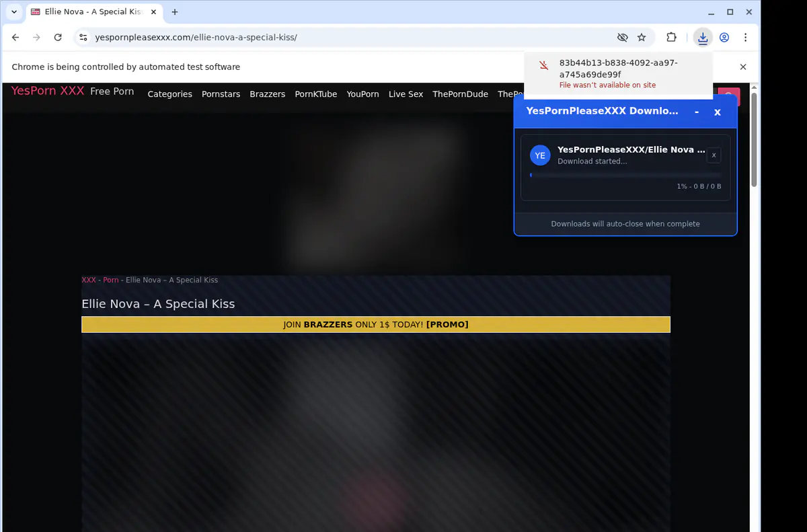This screenshot has height=532, width=807.
Task: Click the blurred top banner image
Action: tap(375, 195)
